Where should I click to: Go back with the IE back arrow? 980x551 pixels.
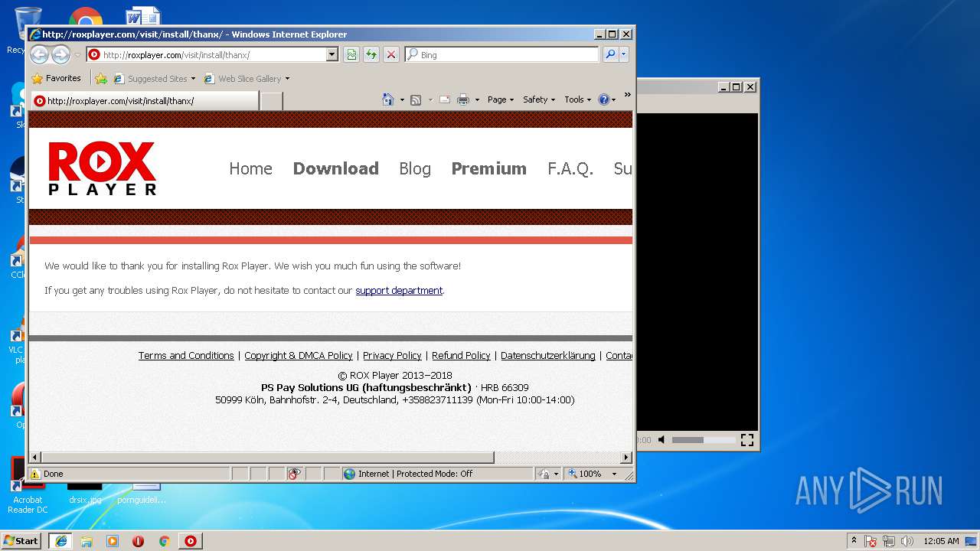[x=40, y=54]
